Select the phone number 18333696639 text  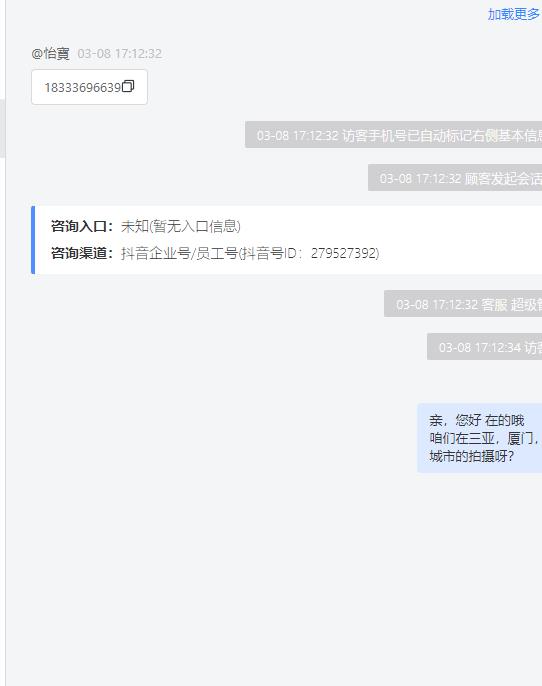tap(82, 88)
